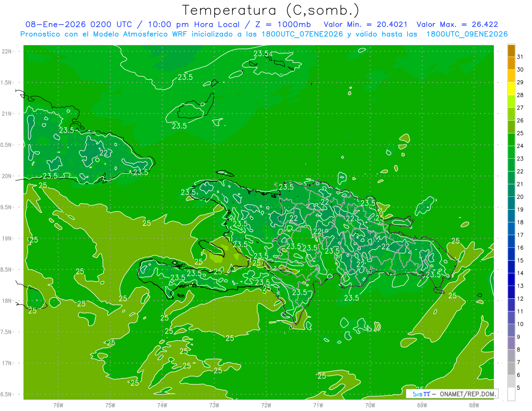
Task: Click the '74W' longitude axis label
Action: [162, 406]
